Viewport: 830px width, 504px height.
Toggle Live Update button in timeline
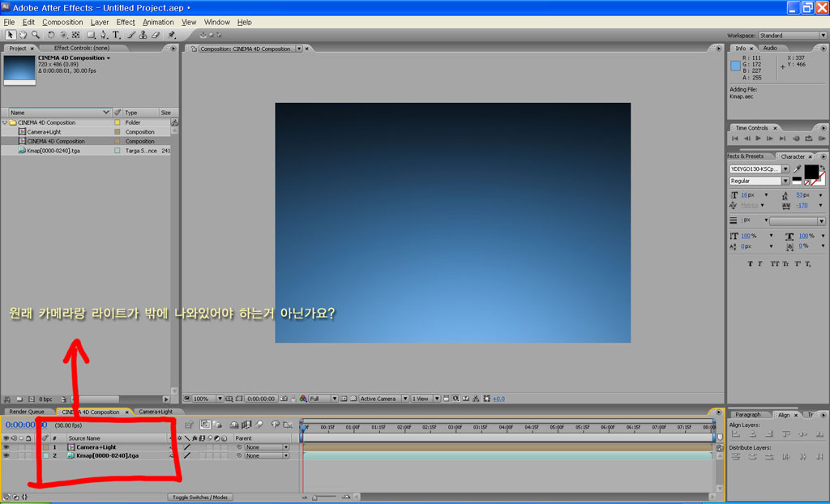point(204,425)
